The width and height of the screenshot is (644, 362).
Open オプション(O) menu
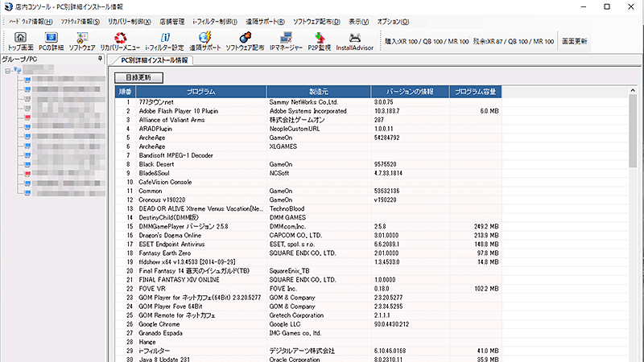393,22
